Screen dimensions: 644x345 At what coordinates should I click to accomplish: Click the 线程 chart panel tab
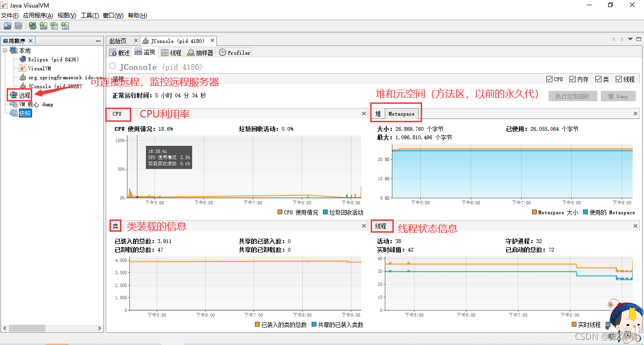(x=381, y=227)
